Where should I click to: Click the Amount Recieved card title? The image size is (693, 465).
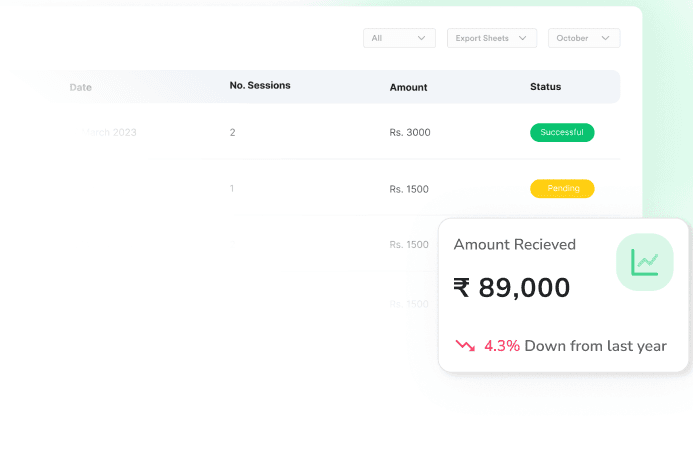(x=514, y=244)
